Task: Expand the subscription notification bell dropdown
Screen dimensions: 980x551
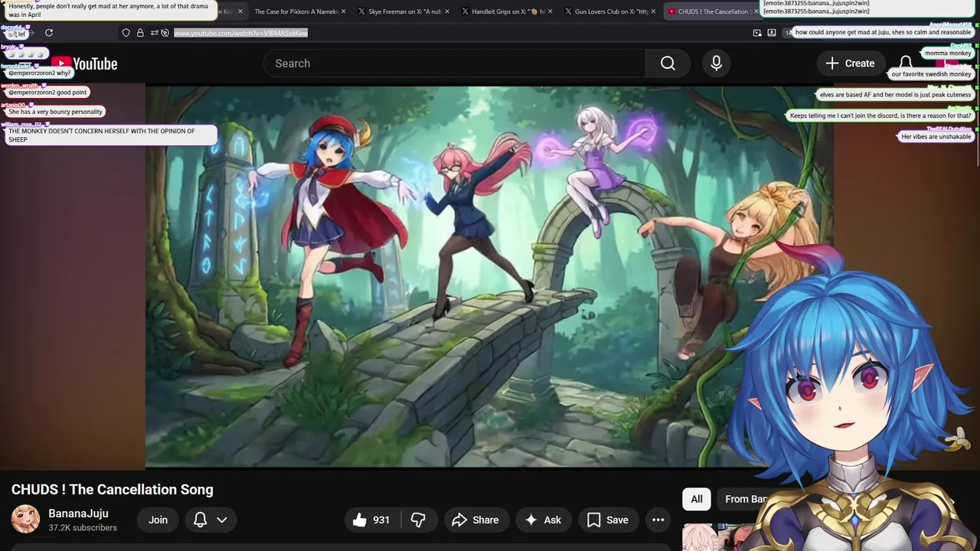Action: click(x=210, y=520)
